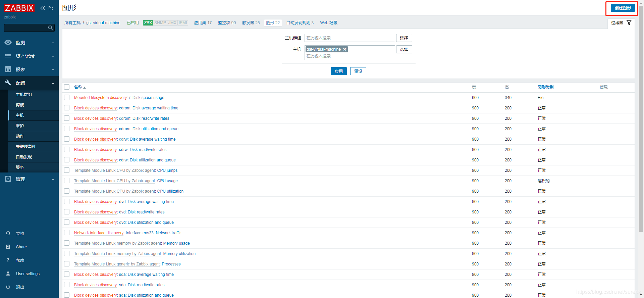Switch to 监控项 90 tab

point(227,23)
